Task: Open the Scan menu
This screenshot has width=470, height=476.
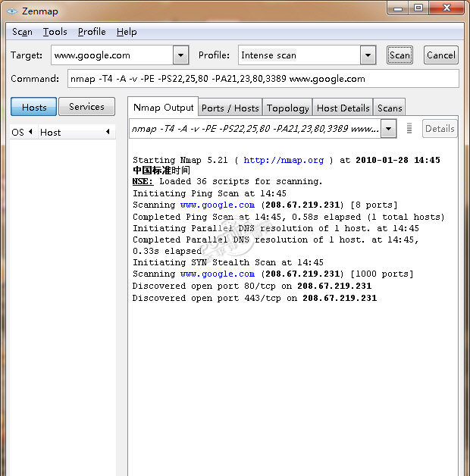Action: tap(22, 32)
